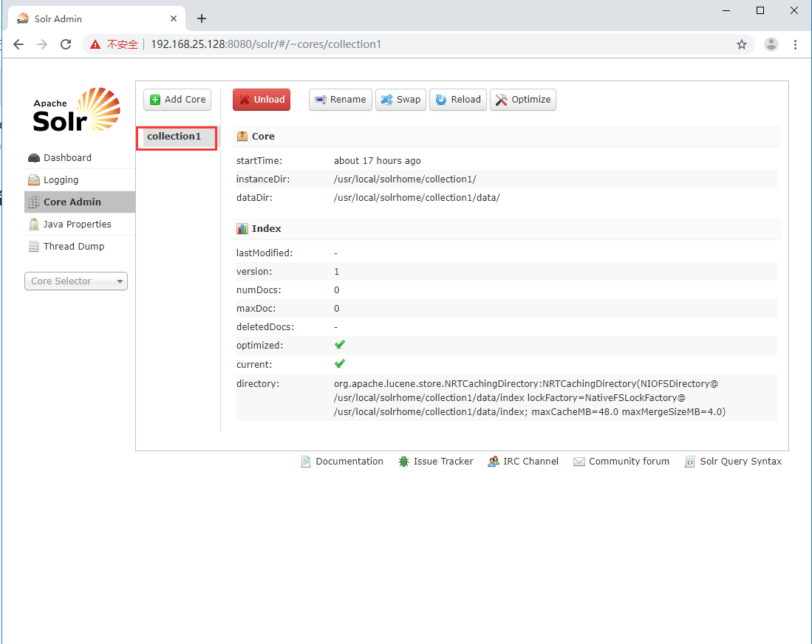Click the Optimize tools icon

pos(501,100)
